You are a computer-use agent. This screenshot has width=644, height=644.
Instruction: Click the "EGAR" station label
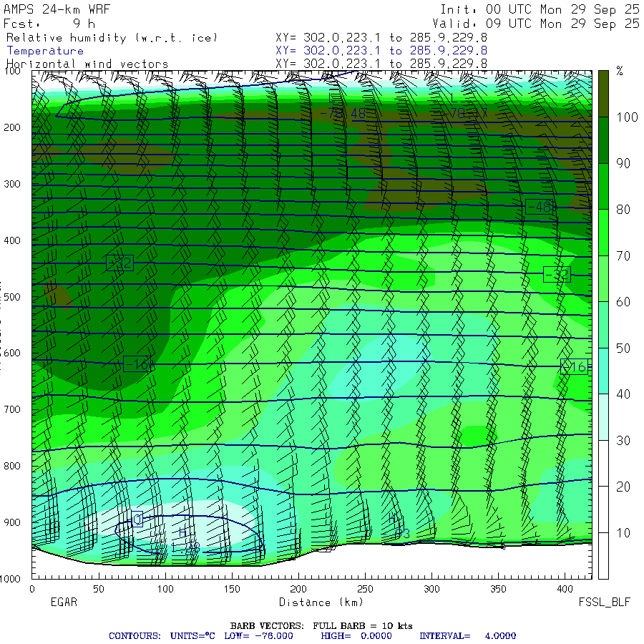tap(64, 602)
